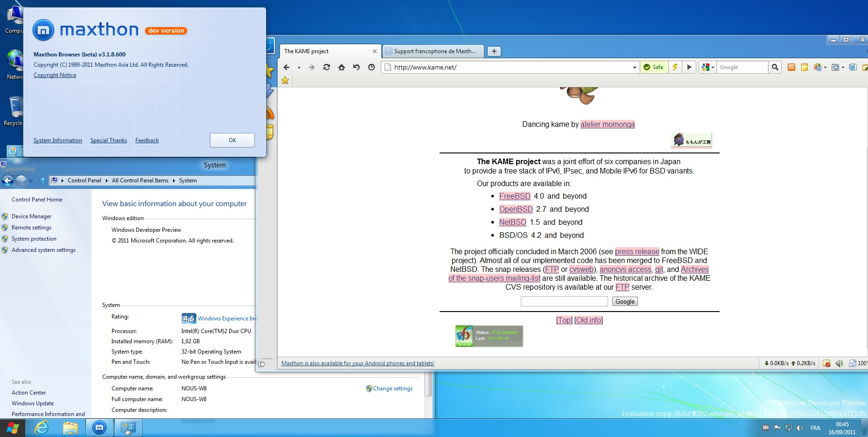Click All Control Panel Items breadcrumb

[x=140, y=180]
